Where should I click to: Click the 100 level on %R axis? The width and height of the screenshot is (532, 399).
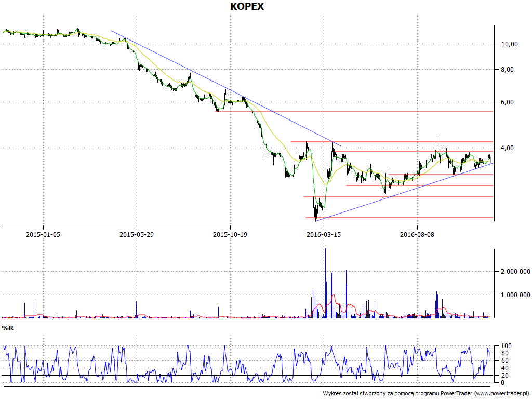[507, 346]
